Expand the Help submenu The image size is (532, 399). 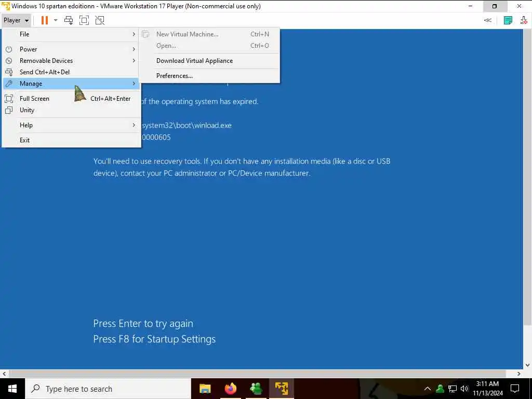click(x=71, y=125)
